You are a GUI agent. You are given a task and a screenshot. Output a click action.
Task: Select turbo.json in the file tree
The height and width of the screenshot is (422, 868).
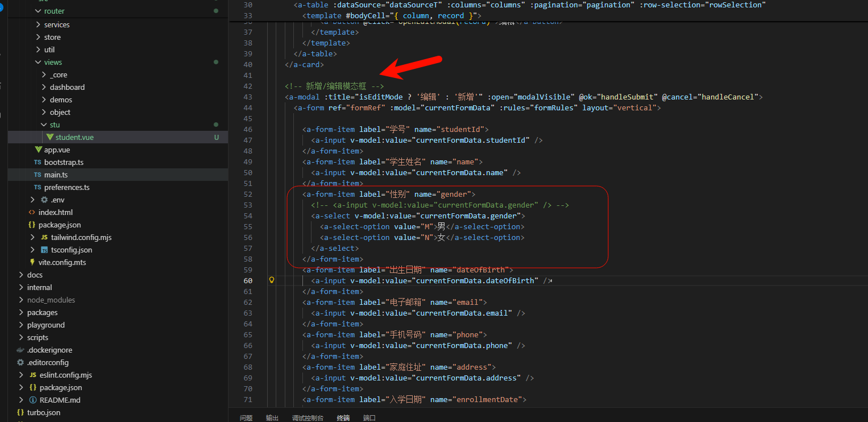point(43,412)
